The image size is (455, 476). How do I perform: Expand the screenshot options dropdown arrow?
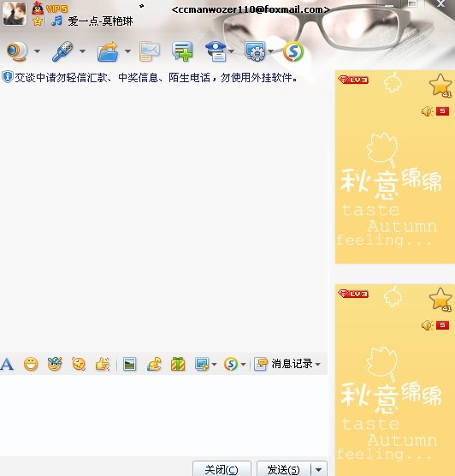214,364
